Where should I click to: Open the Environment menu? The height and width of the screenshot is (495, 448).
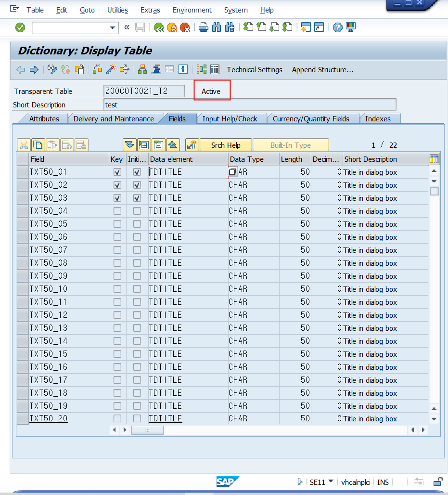(x=192, y=10)
